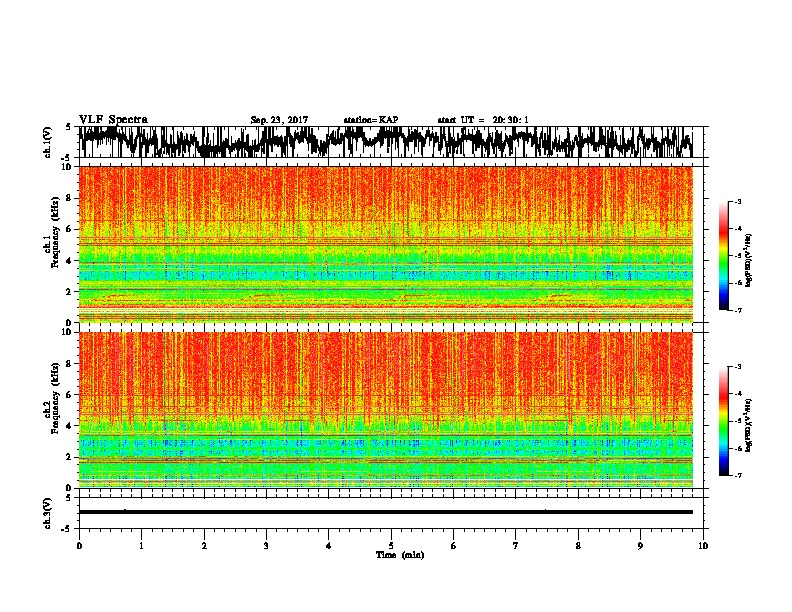Click the ch.1 voltage waveform plot
Screen dimensions: 792x612
point(385,142)
